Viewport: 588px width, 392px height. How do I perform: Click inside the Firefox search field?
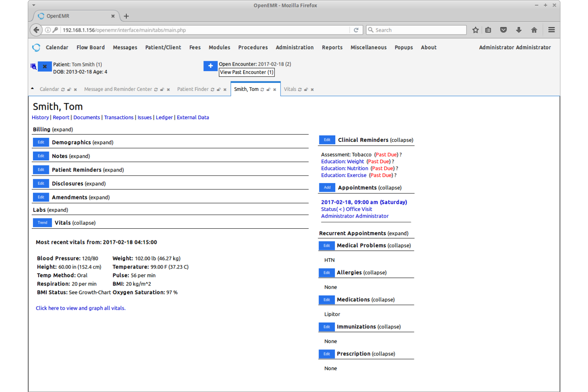point(416,30)
